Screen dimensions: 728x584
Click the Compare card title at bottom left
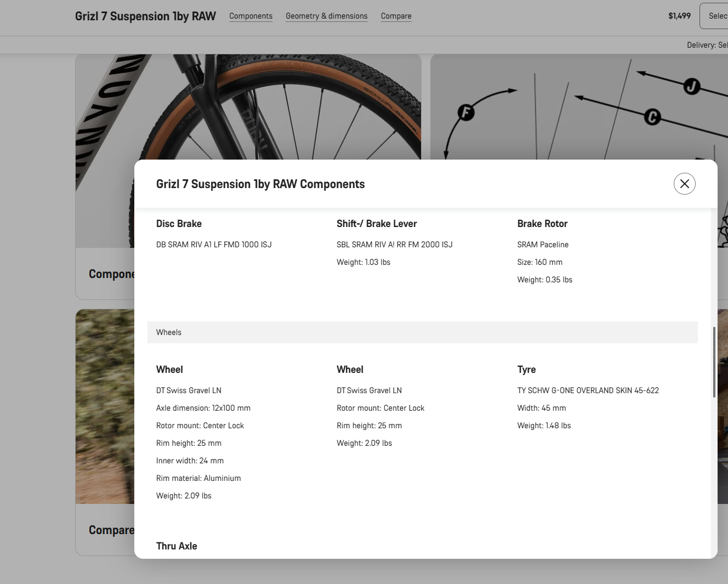tap(111, 530)
